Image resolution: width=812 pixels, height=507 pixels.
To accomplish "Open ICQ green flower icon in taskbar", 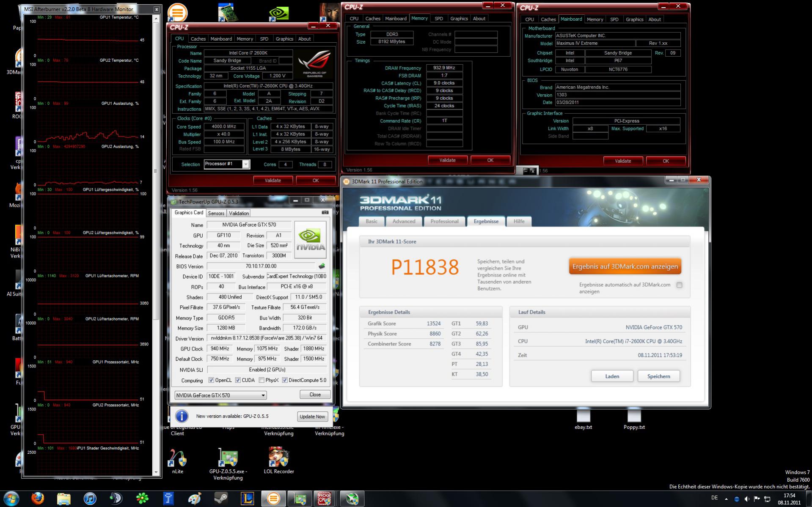I will (x=142, y=499).
